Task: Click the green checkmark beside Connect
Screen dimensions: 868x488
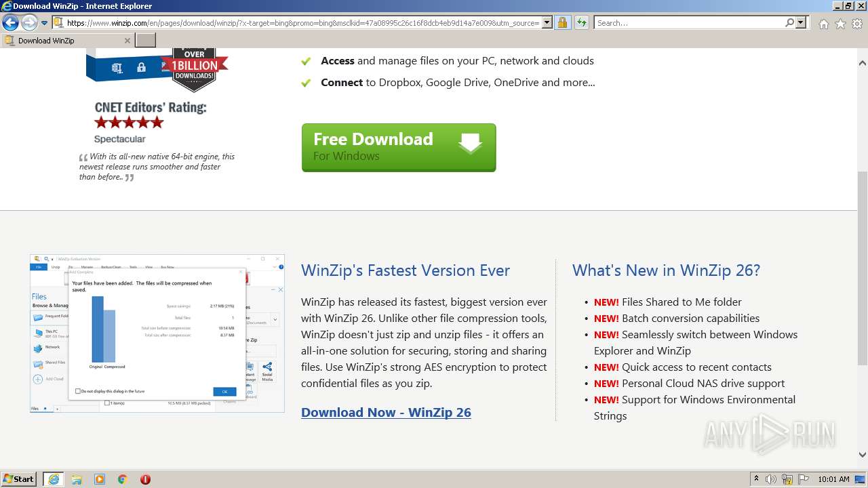Action: pos(307,83)
